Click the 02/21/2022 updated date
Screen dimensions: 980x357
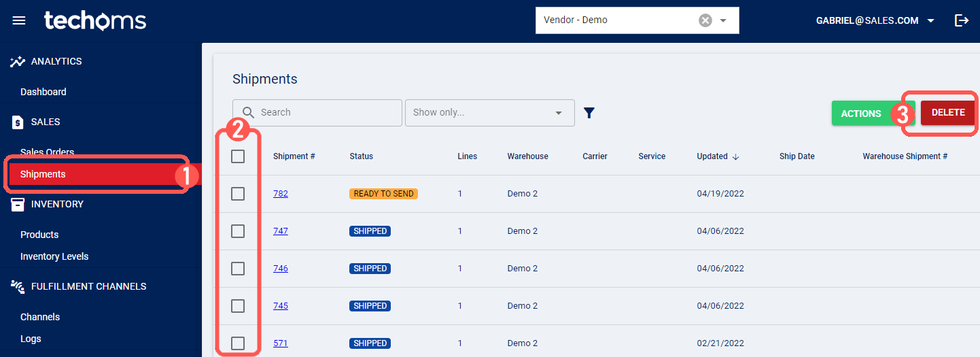[720, 343]
